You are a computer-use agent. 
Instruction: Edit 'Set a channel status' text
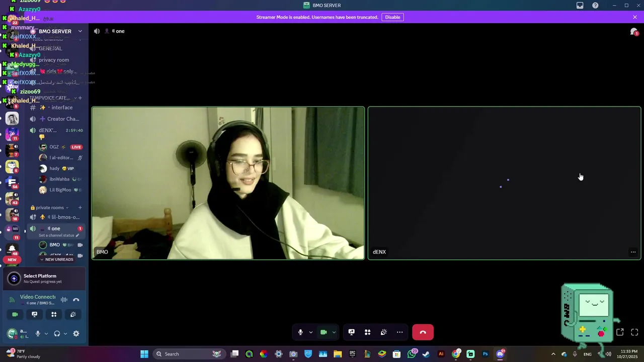pyautogui.click(x=59, y=235)
